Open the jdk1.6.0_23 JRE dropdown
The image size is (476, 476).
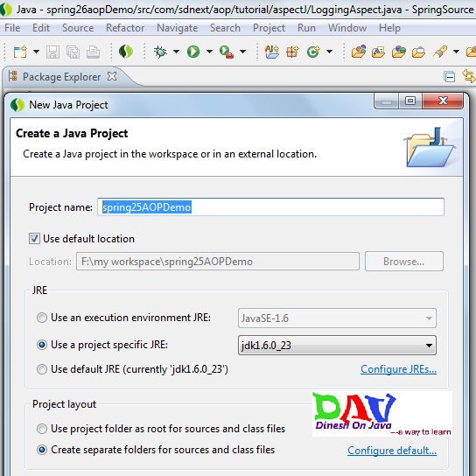click(x=337, y=345)
